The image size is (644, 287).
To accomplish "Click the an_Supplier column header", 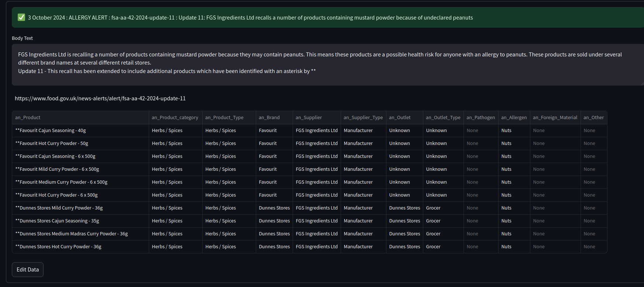I will click(309, 118).
